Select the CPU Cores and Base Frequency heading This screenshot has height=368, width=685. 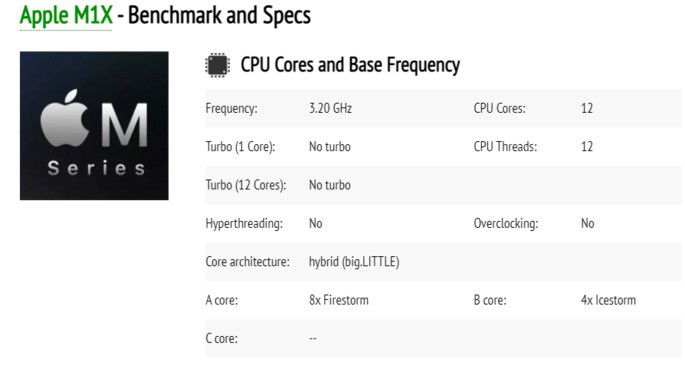(x=350, y=65)
